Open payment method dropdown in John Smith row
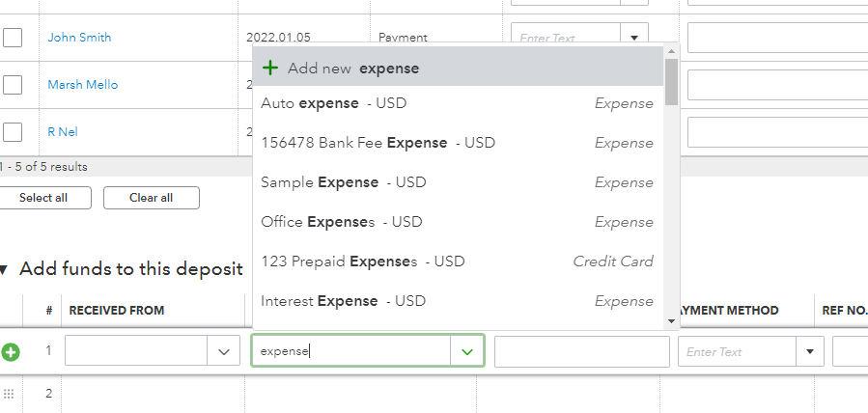This screenshot has width=868, height=413. click(x=634, y=38)
